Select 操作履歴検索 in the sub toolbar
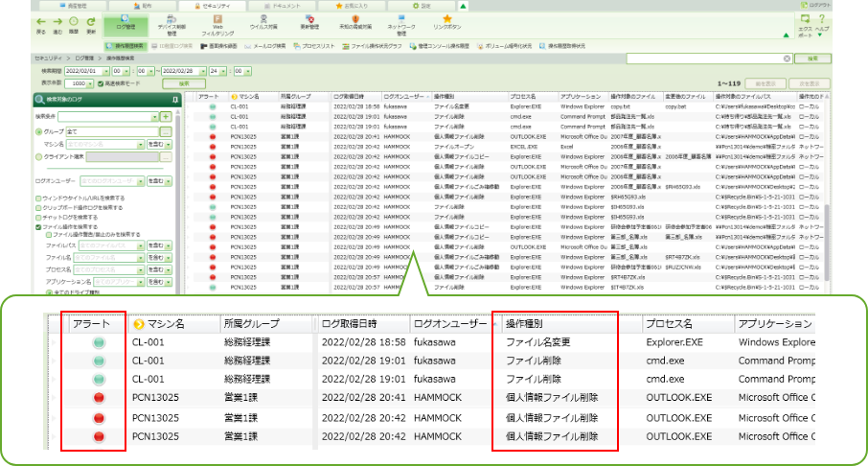The image size is (868, 466). click(x=126, y=46)
